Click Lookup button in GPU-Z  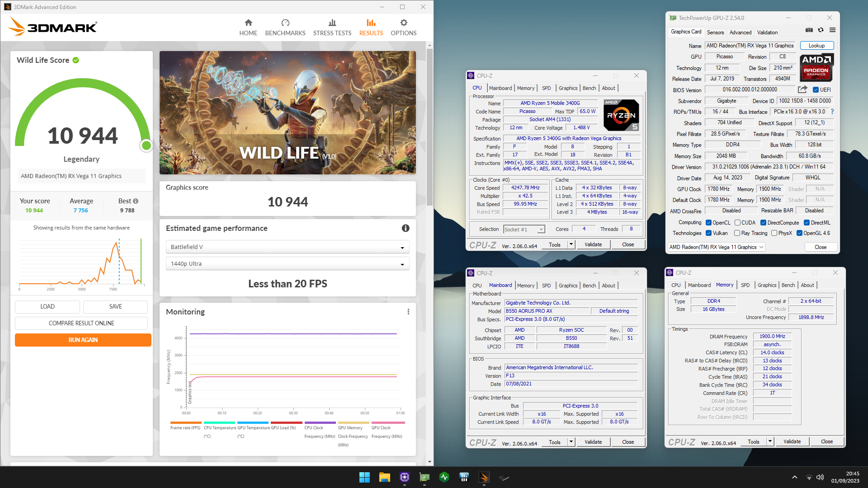pyautogui.click(x=816, y=46)
